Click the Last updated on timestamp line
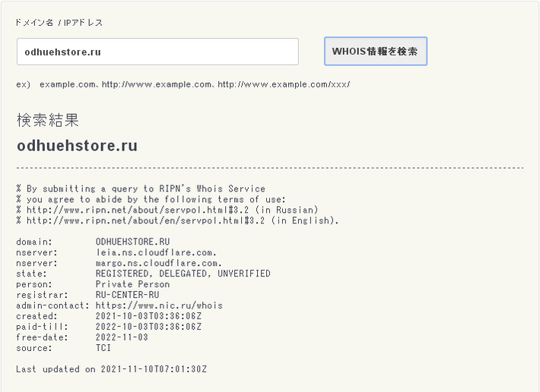 coord(111,369)
